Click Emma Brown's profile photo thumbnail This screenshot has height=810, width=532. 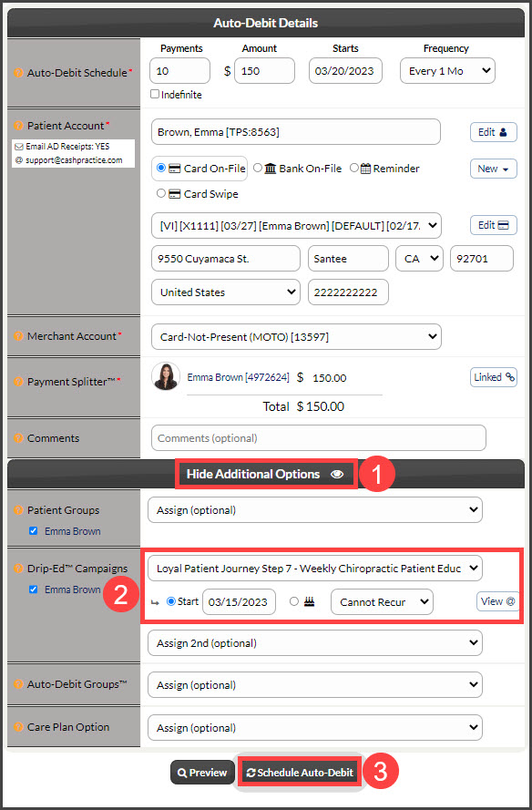[166, 376]
